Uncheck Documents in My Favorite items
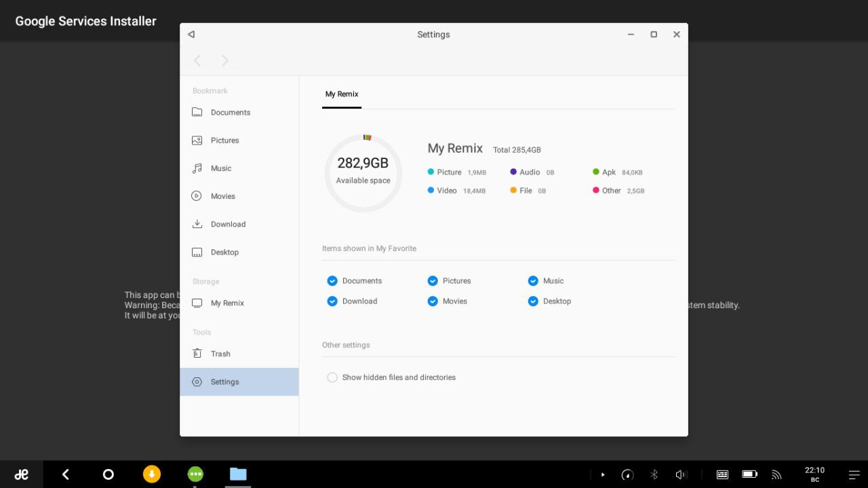The width and height of the screenshot is (868, 488). (332, 281)
